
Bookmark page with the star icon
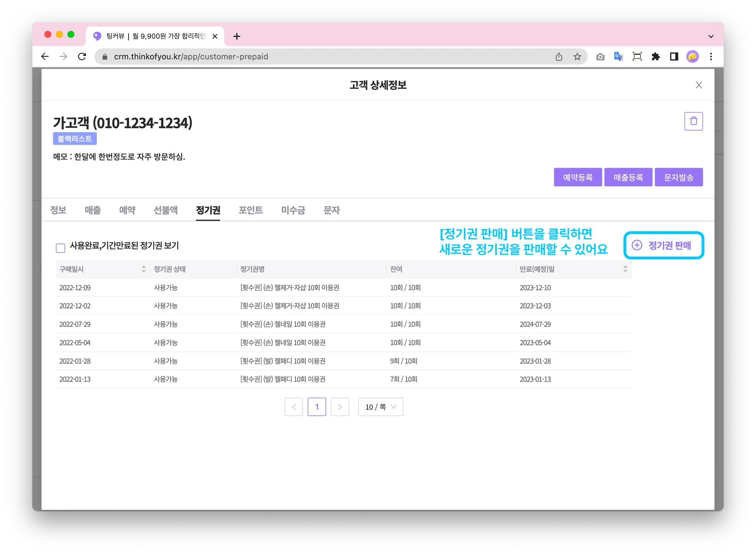pyautogui.click(x=577, y=56)
